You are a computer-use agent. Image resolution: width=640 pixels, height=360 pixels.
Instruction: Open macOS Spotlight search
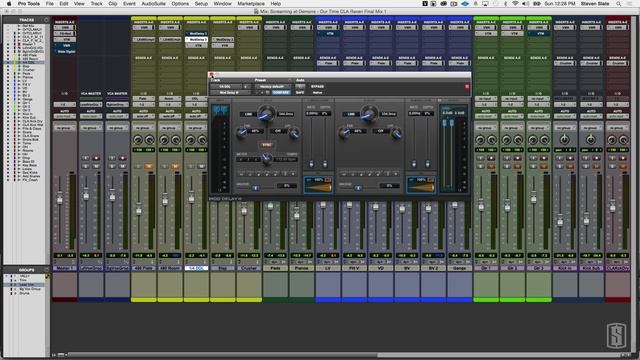(x=619, y=4)
